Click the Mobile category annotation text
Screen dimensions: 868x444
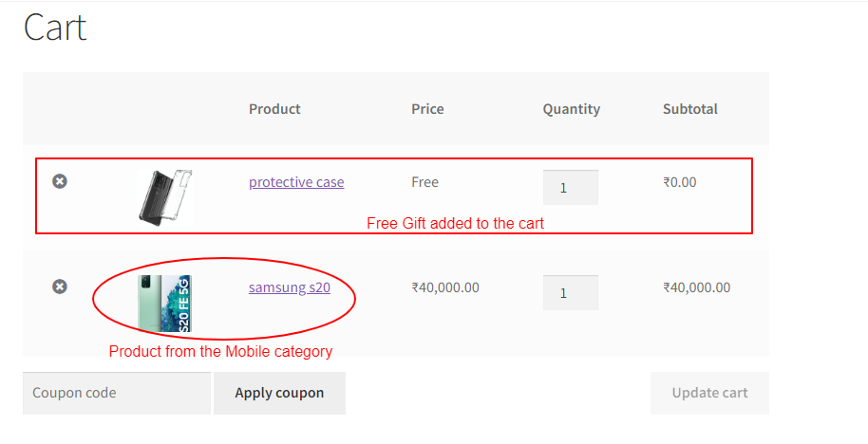[x=220, y=352]
